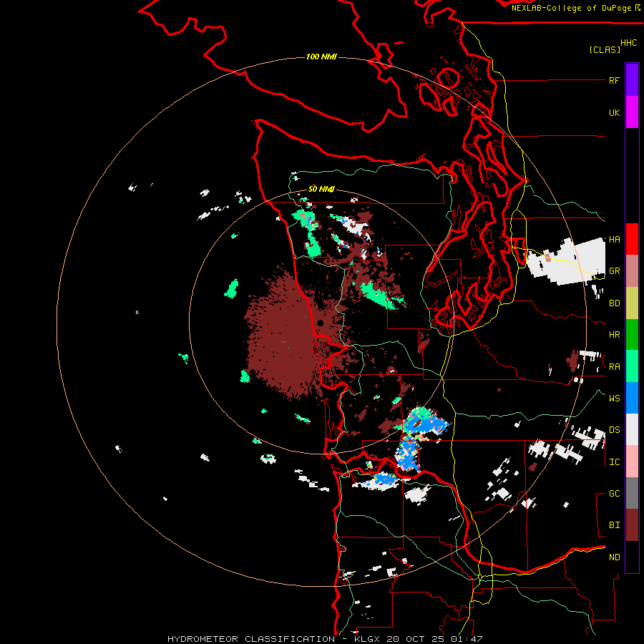The image size is (644, 644).
Task: Click the BD legend label
Action: (x=614, y=303)
